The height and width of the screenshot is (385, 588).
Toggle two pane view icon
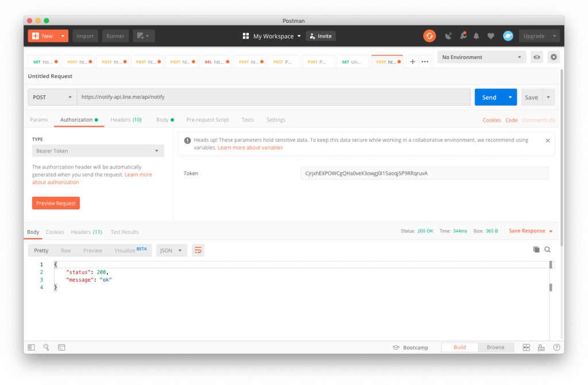[x=526, y=348]
